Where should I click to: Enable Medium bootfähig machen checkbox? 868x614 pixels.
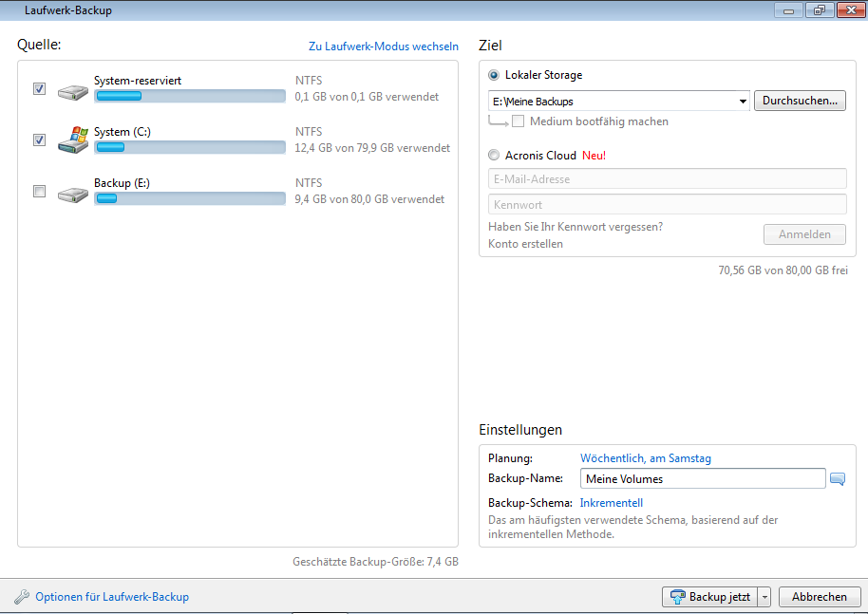tap(519, 121)
